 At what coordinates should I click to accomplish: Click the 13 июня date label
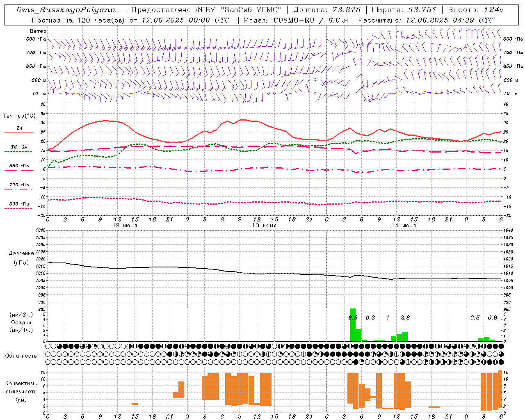pos(264,225)
